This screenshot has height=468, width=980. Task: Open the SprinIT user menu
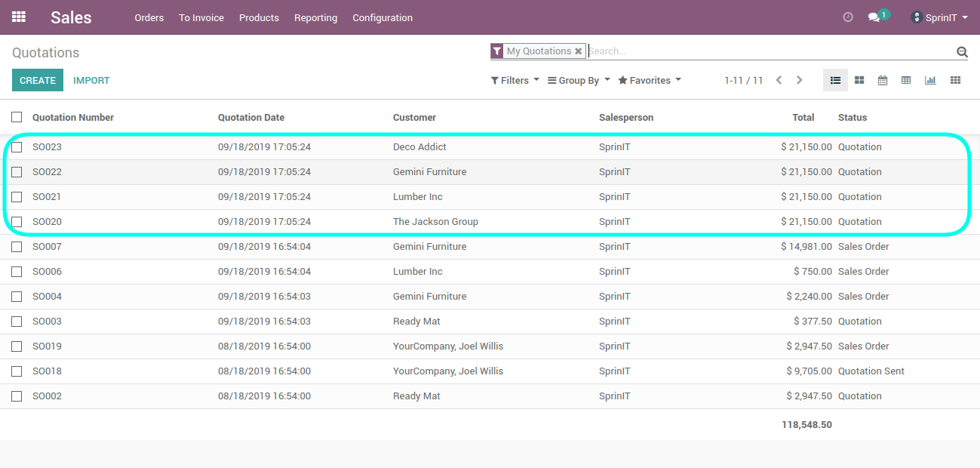(940, 17)
